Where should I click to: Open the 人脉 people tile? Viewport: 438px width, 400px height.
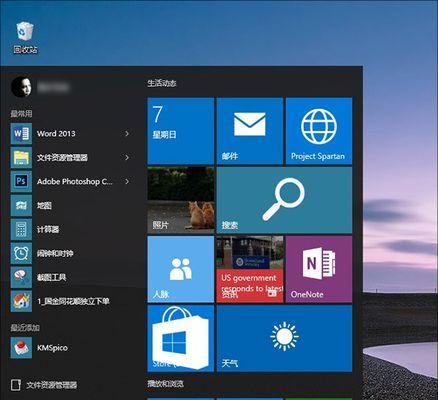[181, 269]
